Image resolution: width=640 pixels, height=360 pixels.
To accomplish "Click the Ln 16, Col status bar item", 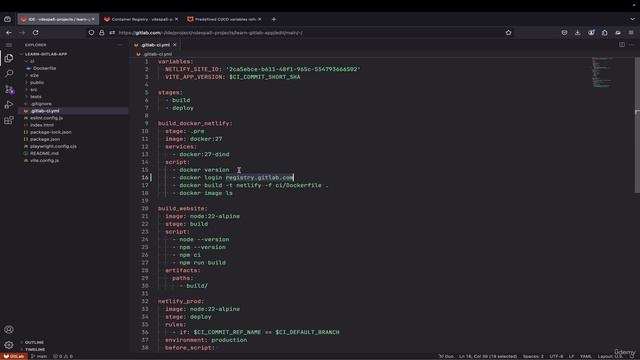I will [x=488, y=356].
